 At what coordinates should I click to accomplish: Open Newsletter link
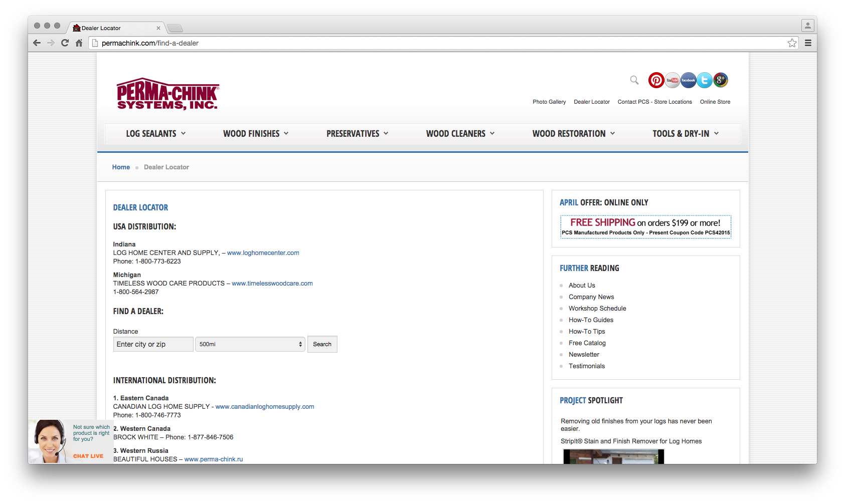[x=584, y=355]
